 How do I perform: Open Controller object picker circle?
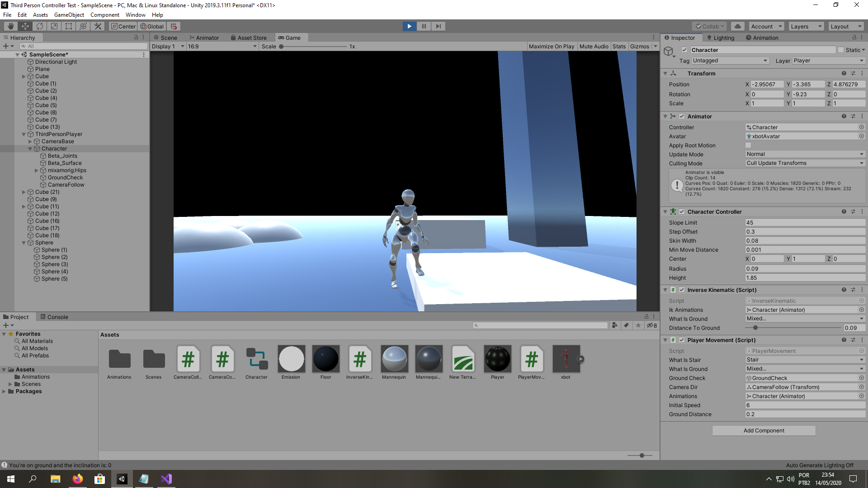coord(861,127)
